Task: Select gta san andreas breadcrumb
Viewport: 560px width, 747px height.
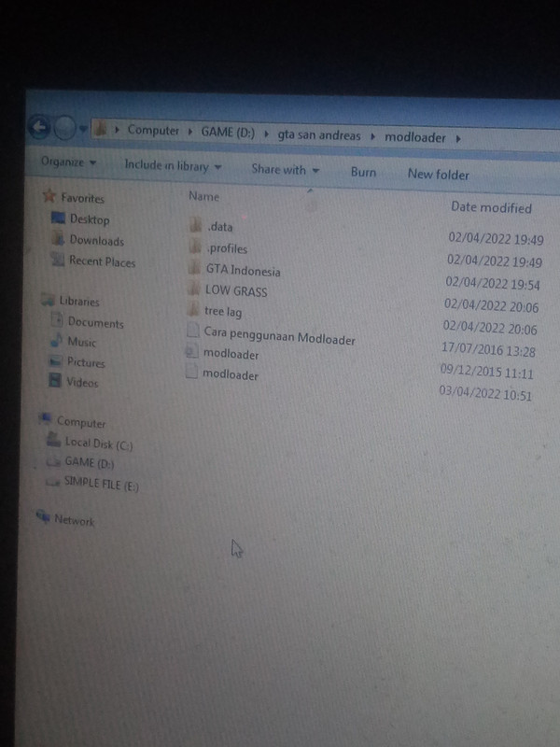Action: coord(318,135)
